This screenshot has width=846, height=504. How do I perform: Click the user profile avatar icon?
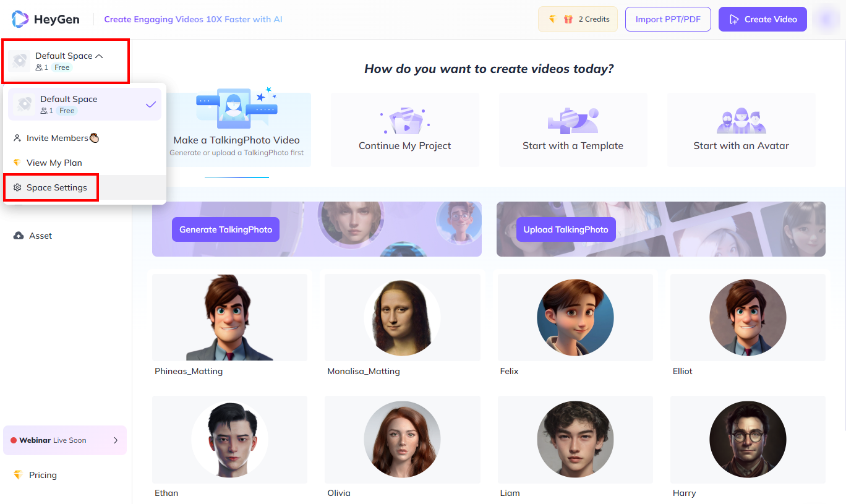coord(826,19)
